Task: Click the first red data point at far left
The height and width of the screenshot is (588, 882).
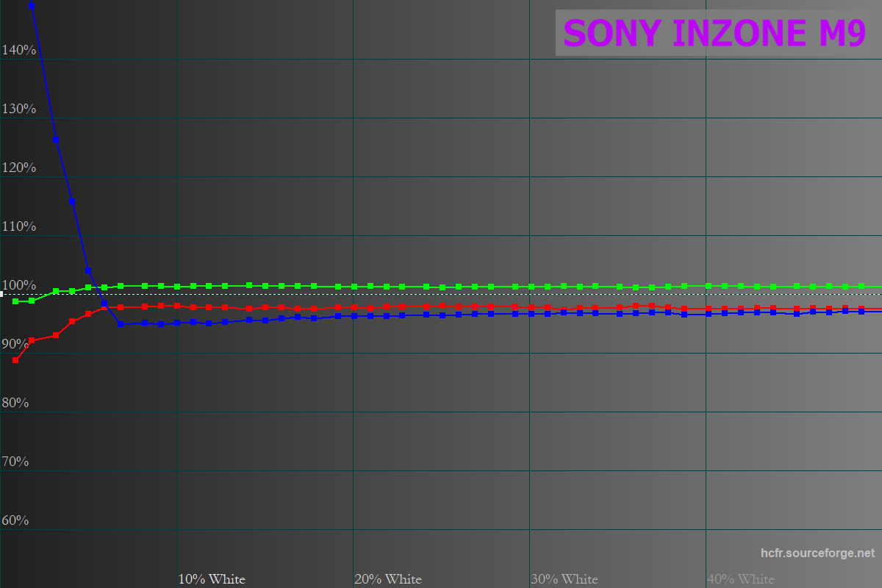Action: click(x=15, y=360)
